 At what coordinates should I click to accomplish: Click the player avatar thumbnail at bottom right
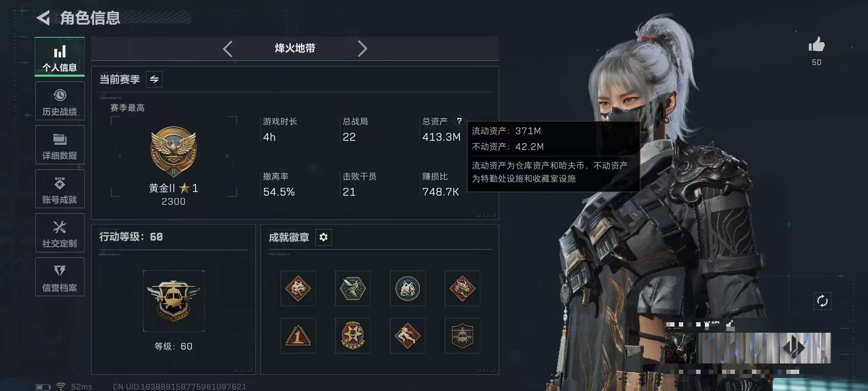point(680,348)
